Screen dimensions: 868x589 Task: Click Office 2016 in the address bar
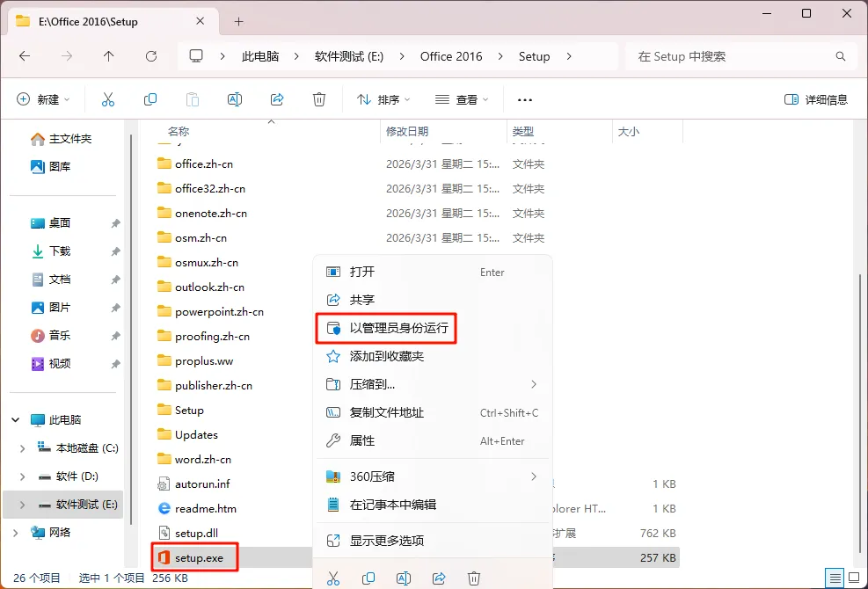(451, 56)
